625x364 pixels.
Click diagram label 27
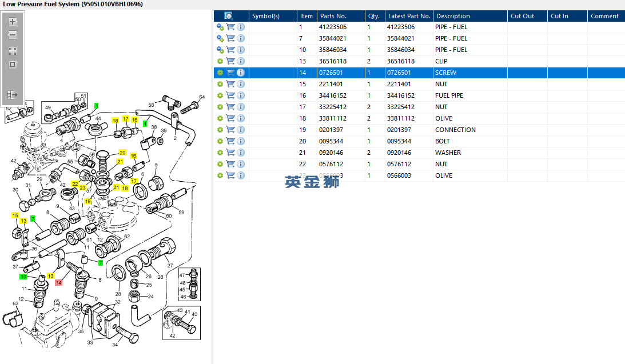170,265
